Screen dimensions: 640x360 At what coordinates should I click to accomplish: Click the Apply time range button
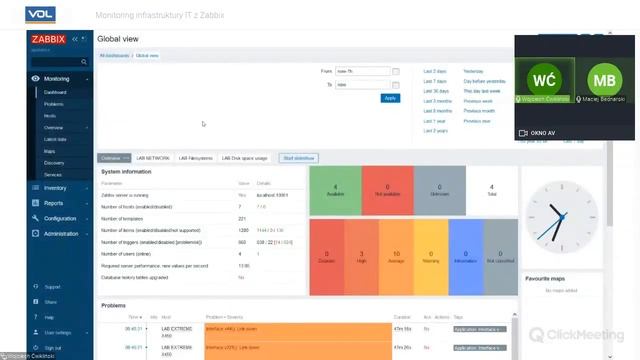pyautogui.click(x=390, y=98)
